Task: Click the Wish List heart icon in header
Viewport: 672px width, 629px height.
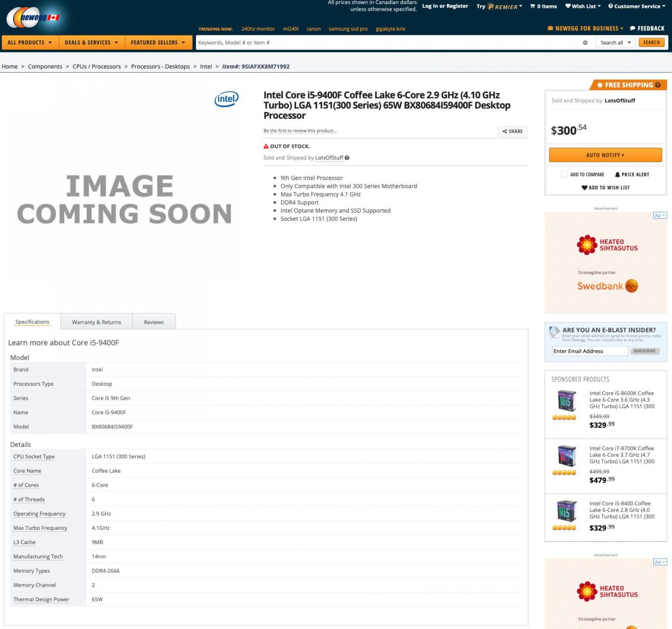Action: (568, 6)
